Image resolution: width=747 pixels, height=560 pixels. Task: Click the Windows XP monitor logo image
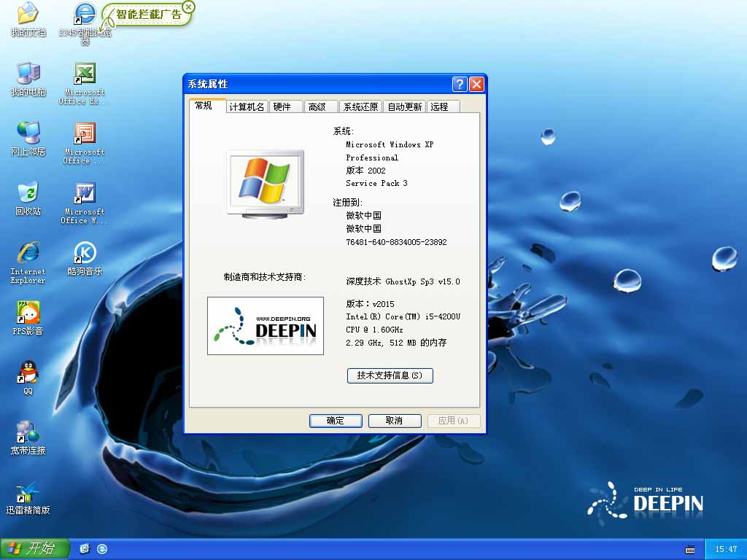[x=266, y=184]
